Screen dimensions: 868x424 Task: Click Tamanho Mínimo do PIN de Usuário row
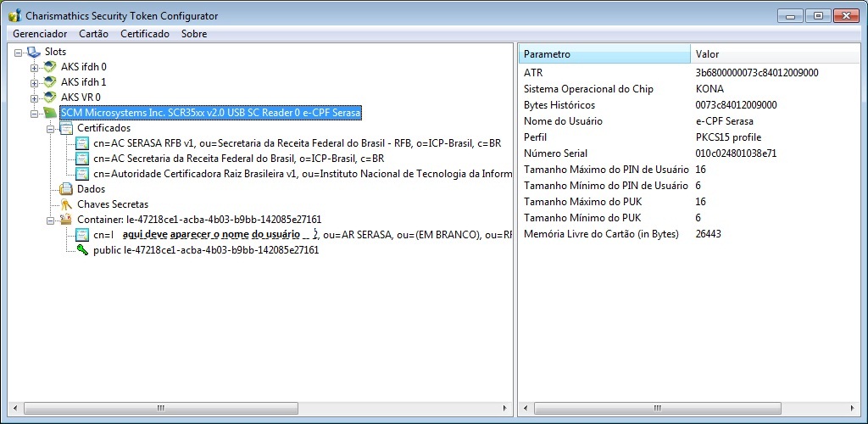690,186
